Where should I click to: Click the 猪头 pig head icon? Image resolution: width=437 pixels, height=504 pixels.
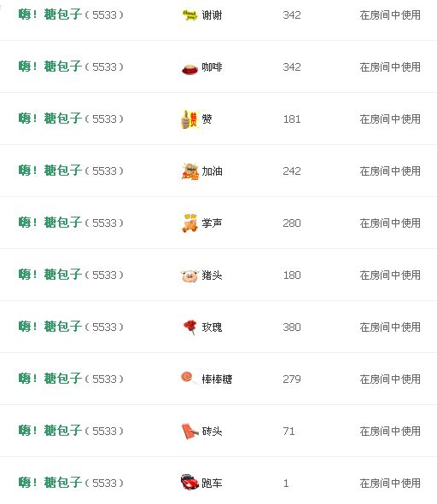point(189,275)
